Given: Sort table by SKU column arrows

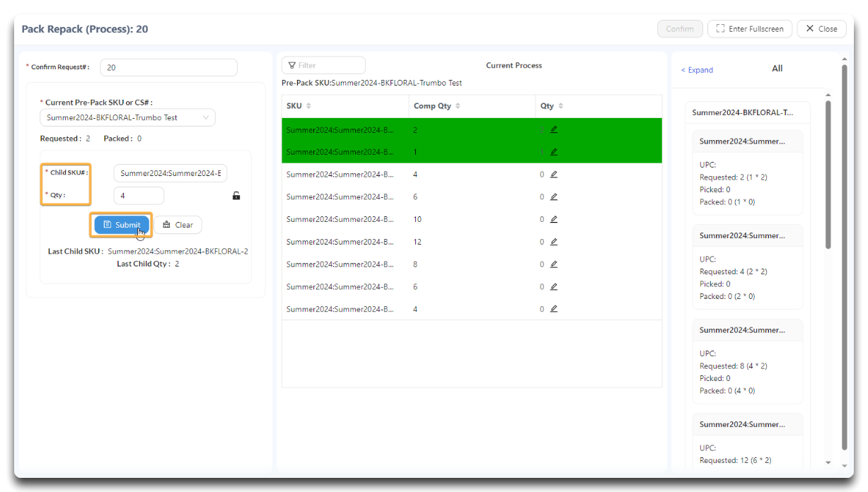Looking at the screenshot, I should click(308, 106).
